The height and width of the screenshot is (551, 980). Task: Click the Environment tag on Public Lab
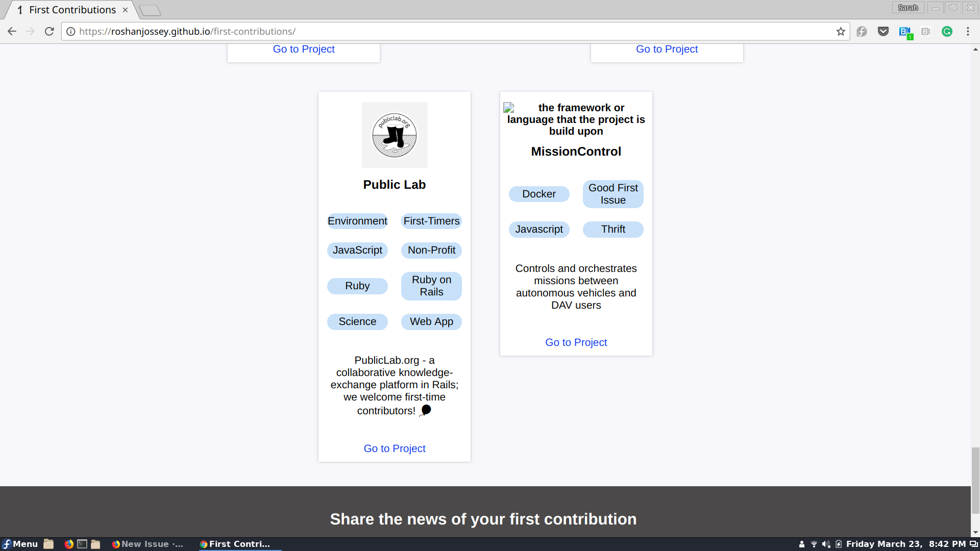point(357,221)
